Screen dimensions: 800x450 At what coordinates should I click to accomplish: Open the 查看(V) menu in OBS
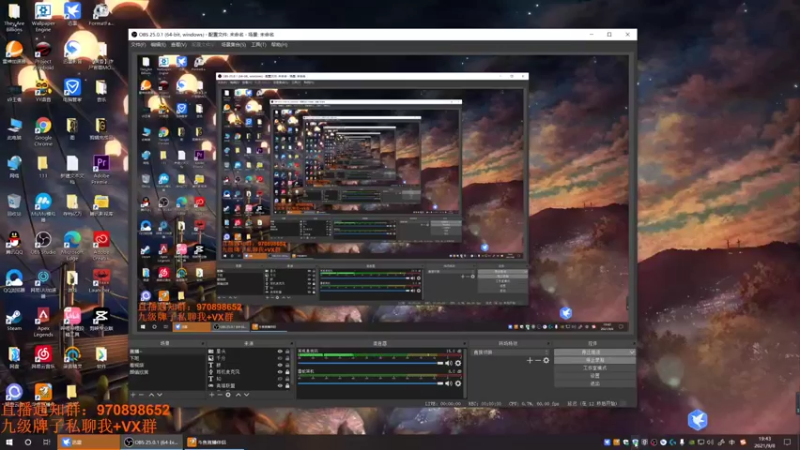[179, 45]
